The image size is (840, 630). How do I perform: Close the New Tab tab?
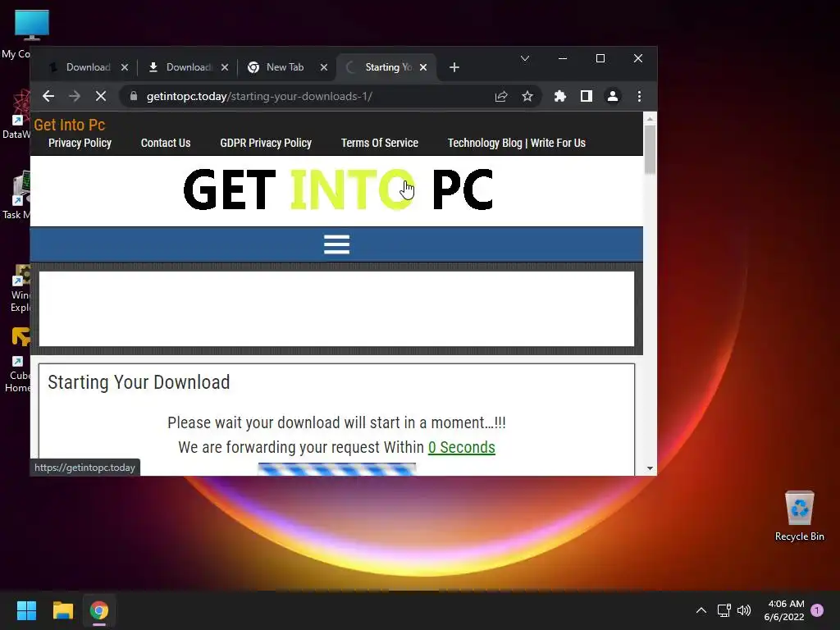pos(323,67)
